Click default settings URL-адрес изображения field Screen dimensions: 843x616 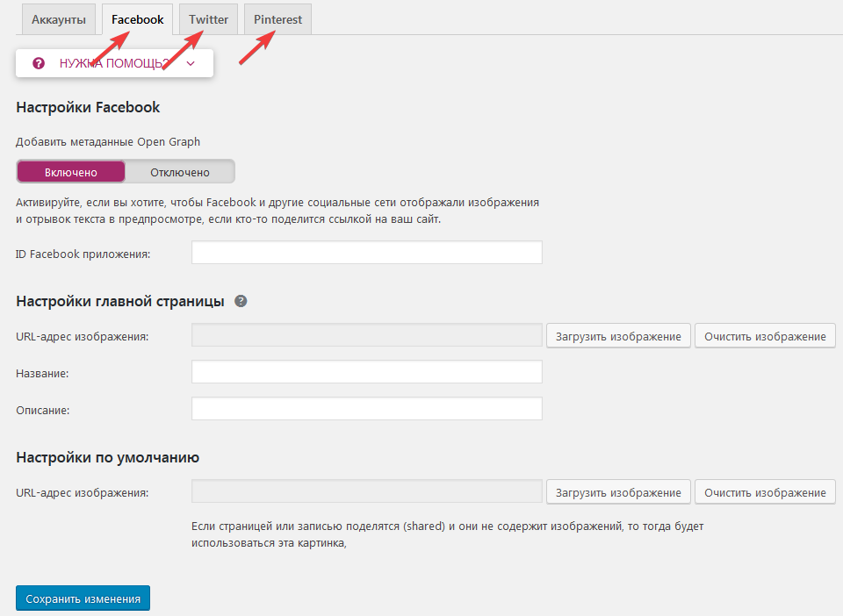(367, 491)
